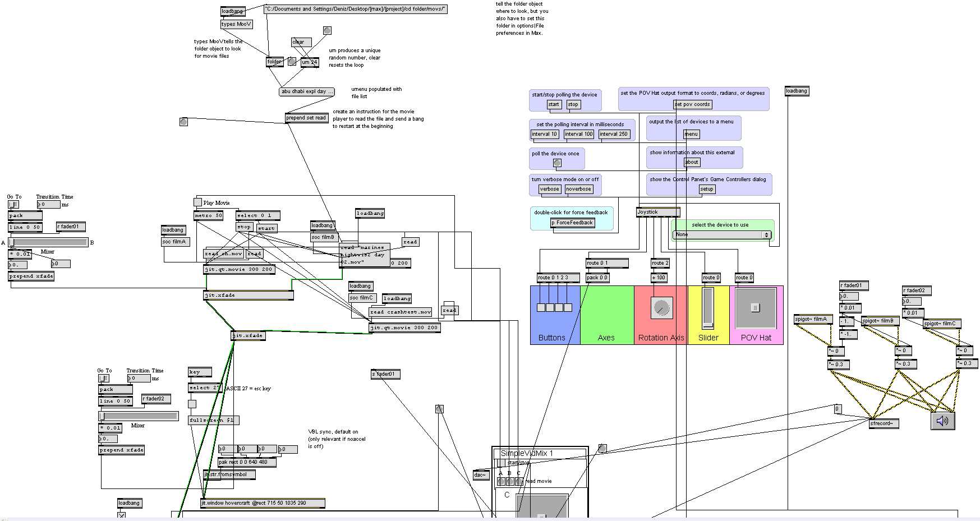Click the bang button under 'poll the device once'
The image size is (980, 521).
click(557, 163)
